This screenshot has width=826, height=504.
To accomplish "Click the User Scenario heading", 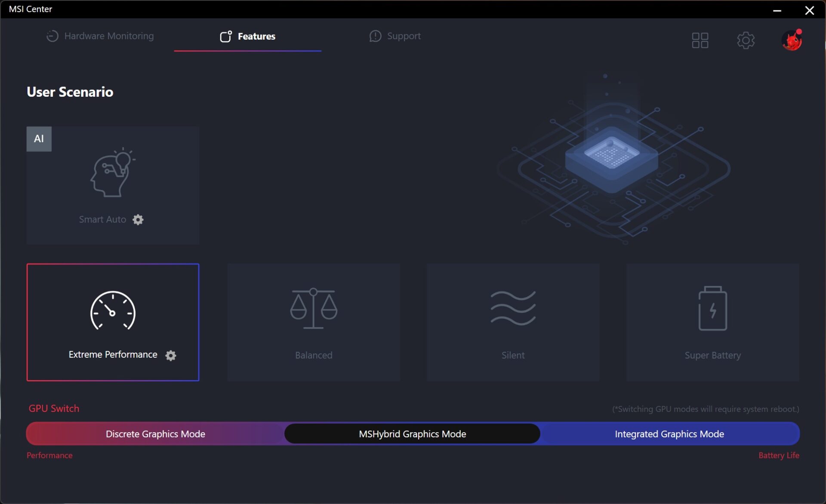I will point(70,92).
